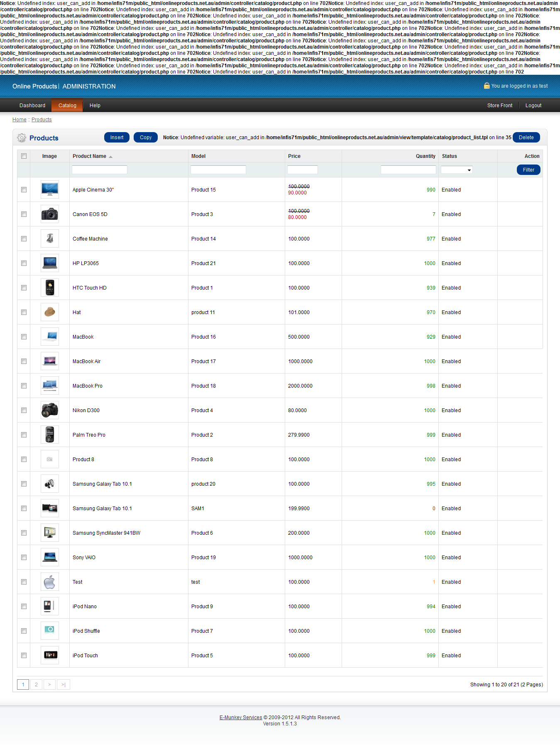Sort by Price column header
Screen dimensions: 560x752
(x=294, y=156)
